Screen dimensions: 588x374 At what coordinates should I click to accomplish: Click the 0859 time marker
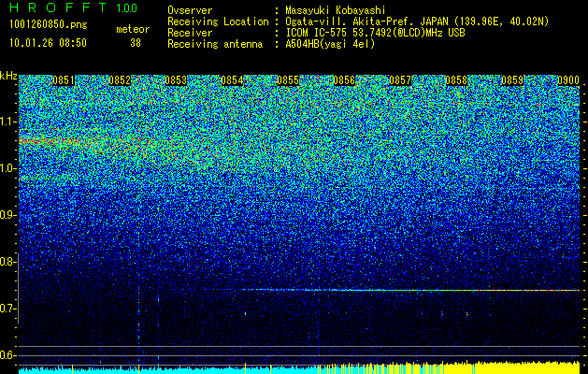(512, 80)
